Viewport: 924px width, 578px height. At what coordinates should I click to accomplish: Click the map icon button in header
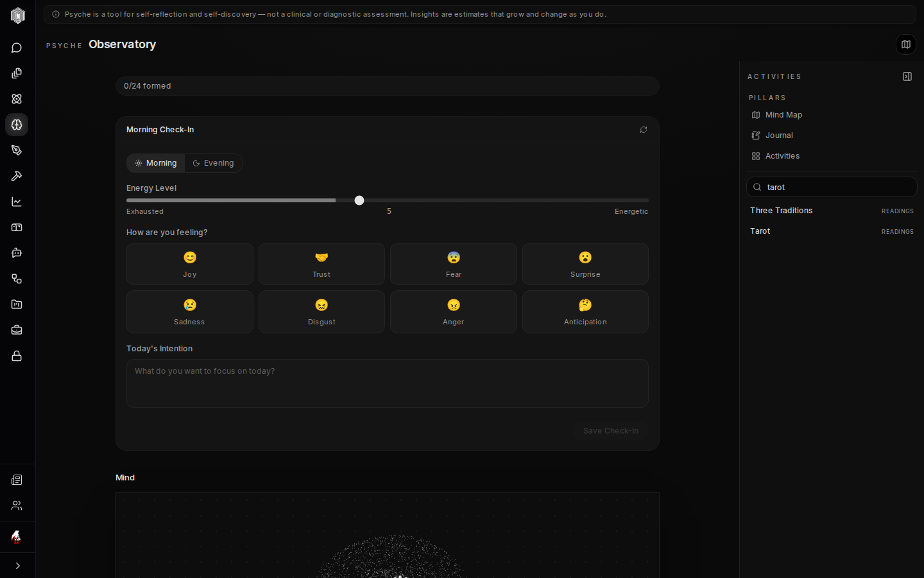(x=905, y=44)
